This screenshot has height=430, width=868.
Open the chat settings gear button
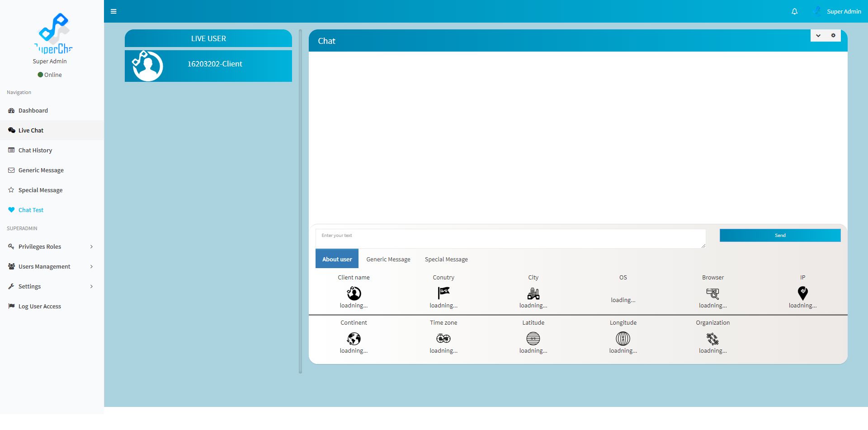point(833,35)
